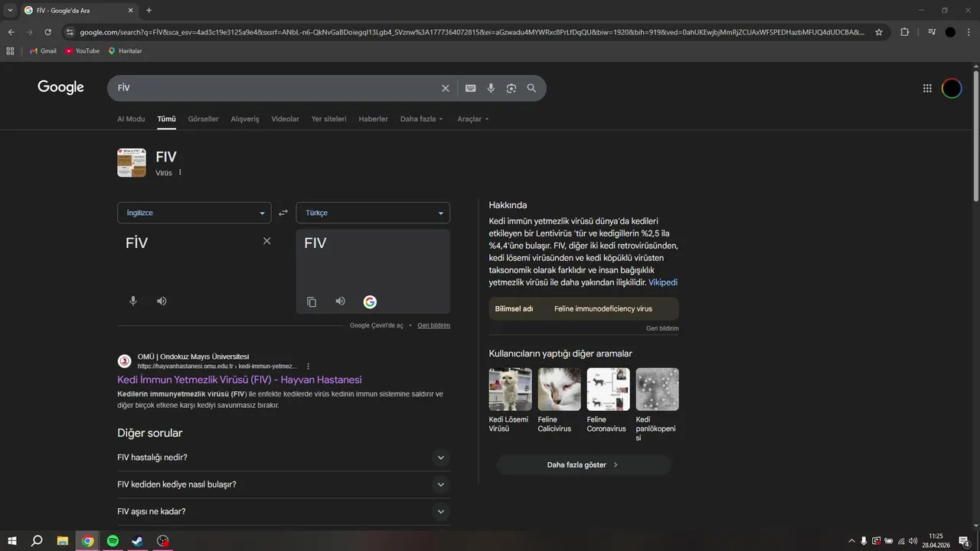Switch to Alışveriş tab

(245, 119)
